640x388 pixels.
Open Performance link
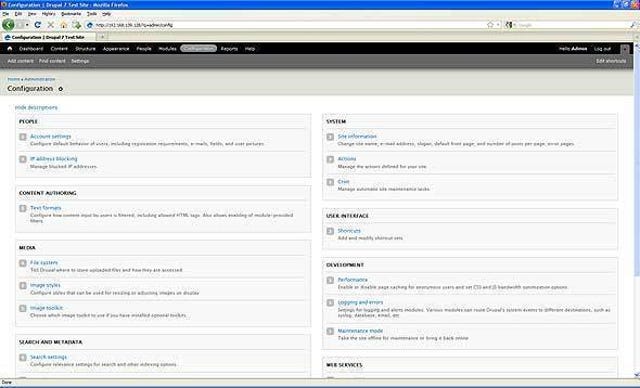tap(353, 280)
